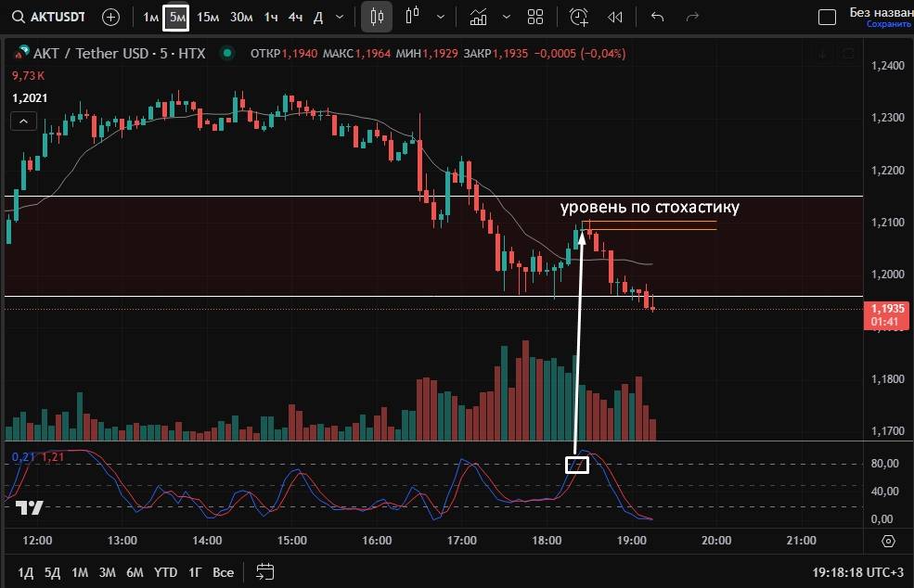
Task: Open the layout grid icon
Action: (535, 17)
